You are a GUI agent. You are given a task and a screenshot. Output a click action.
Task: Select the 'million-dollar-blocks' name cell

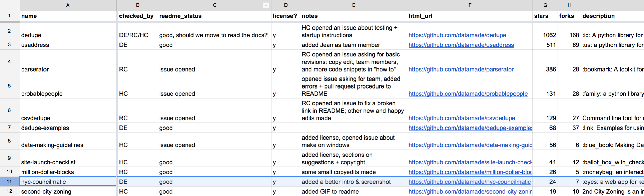coord(68,172)
